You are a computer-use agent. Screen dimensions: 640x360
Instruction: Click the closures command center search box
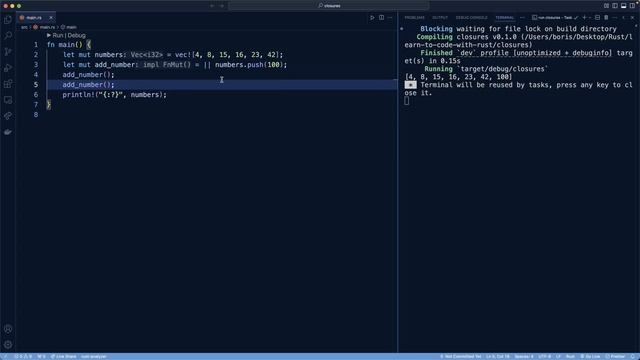(329, 6)
